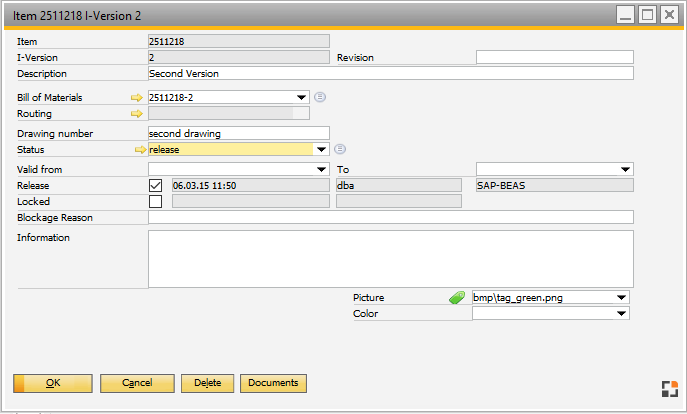Viewport: 687px width, 414px height.
Task: Open the Color selection dropdown
Action: tap(622, 314)
